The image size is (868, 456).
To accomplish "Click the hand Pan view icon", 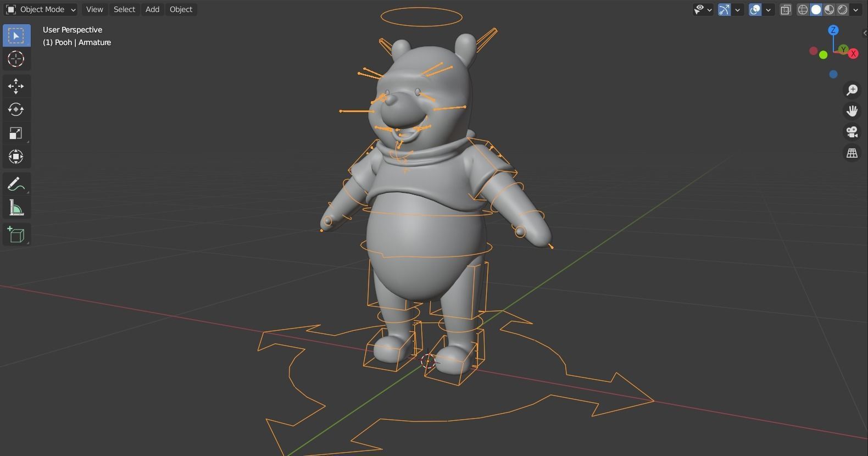I will 852,111.
